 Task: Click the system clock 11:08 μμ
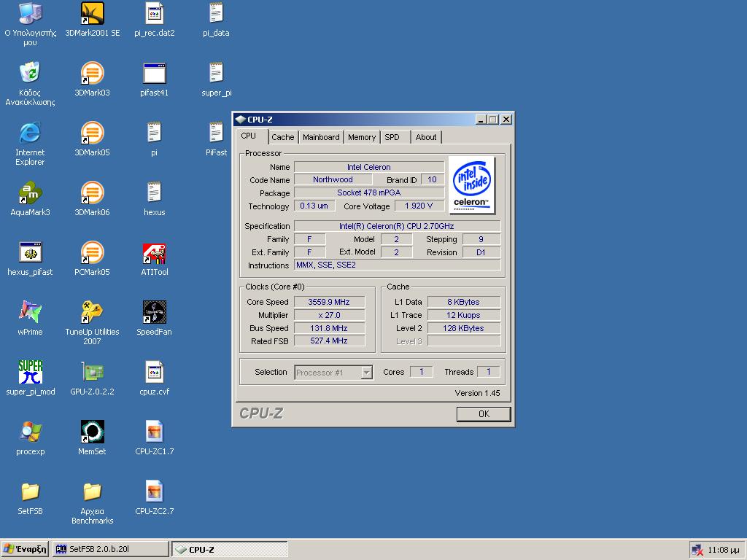pos(723,550)
